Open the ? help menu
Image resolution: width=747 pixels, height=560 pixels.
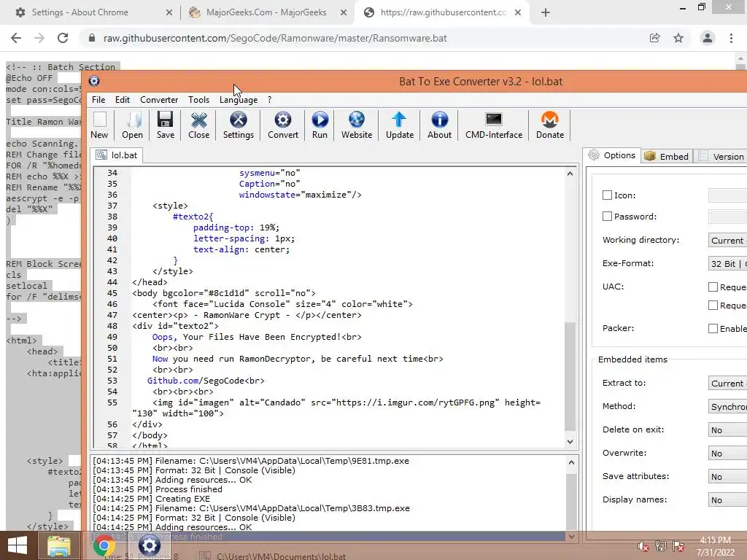(x=270, y=99)
